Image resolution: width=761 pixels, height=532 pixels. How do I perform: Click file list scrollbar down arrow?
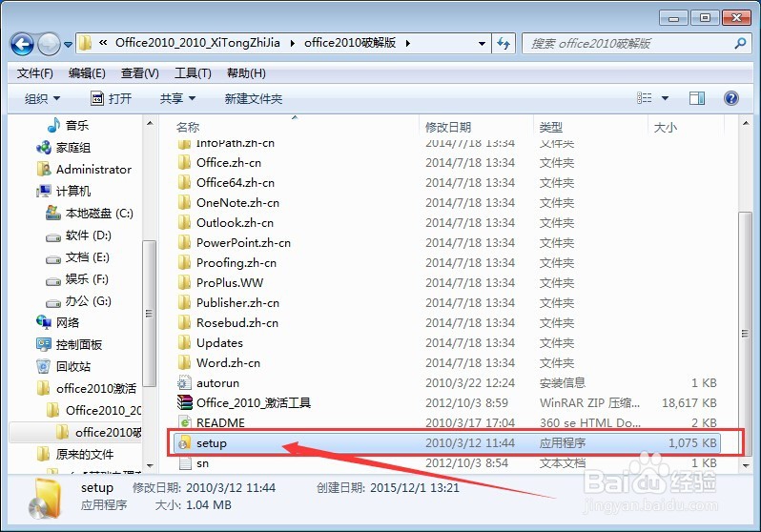pos(746,465)
